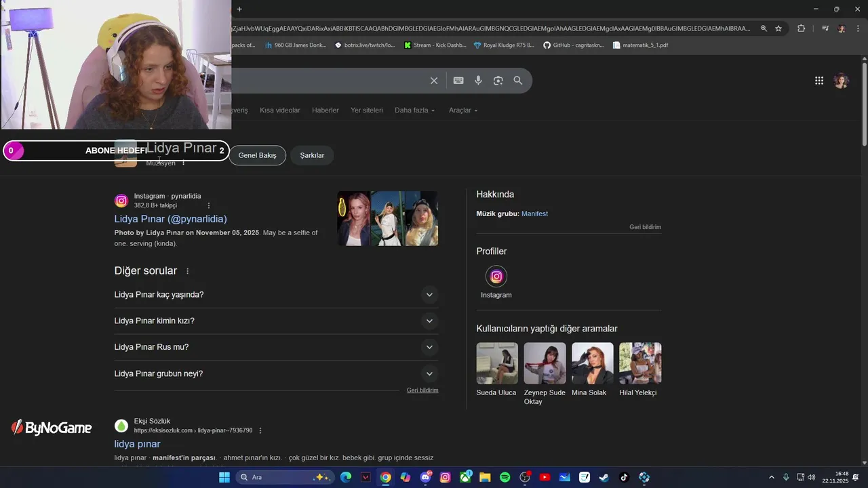Open Google Lens image search
This screenshot has width=868, height=488.
498,81
